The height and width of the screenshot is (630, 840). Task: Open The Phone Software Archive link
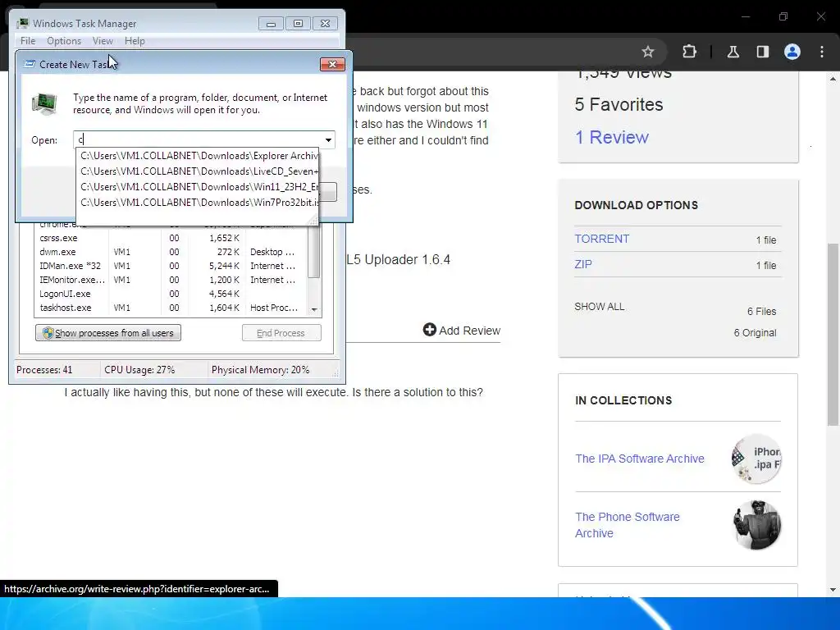click(x=628, y=524)
